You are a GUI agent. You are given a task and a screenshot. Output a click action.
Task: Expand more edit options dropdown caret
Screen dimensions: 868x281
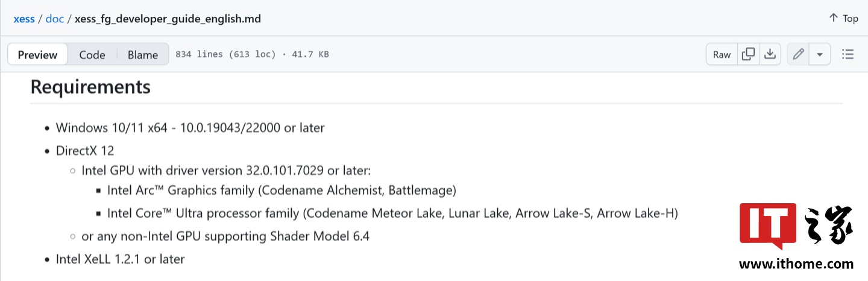pos(820,54)
